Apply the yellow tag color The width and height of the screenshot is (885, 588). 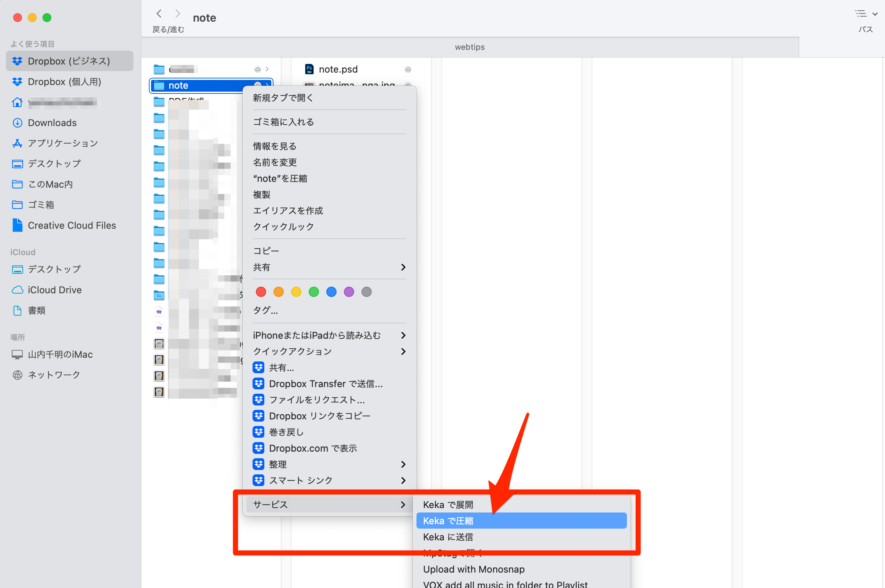(296, 292)
